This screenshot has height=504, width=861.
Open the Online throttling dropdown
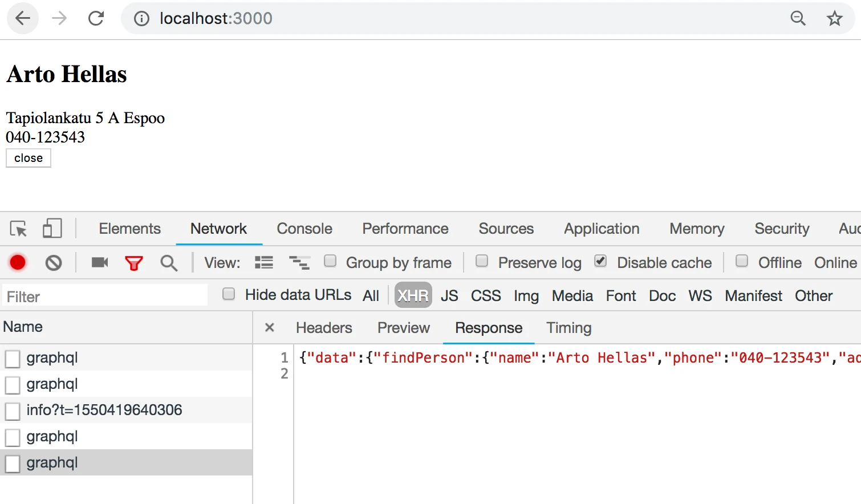tap(835, 262)
